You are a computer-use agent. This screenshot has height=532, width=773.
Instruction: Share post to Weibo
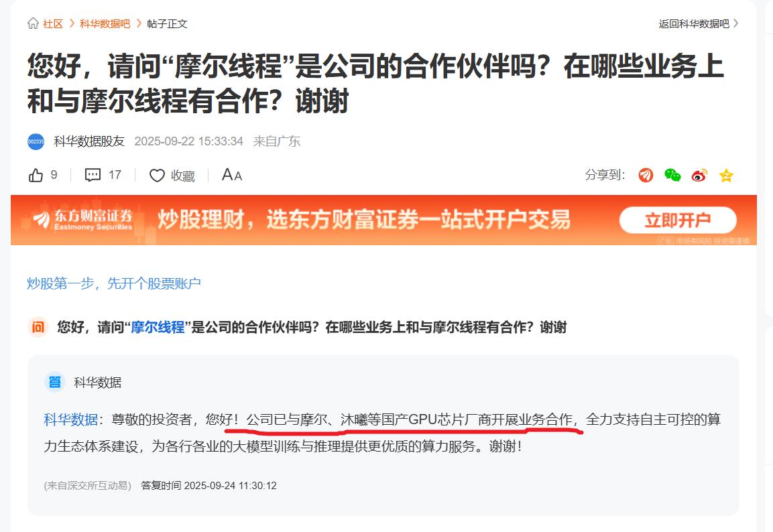point(699,175)
